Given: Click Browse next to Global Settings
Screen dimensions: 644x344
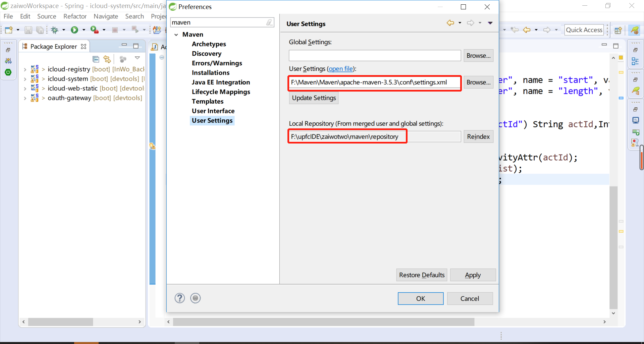Looking at the screenshot, I should [478, 56].
